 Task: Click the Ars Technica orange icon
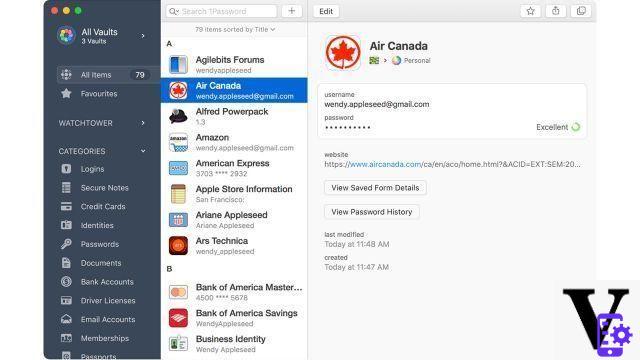point(178,245)
